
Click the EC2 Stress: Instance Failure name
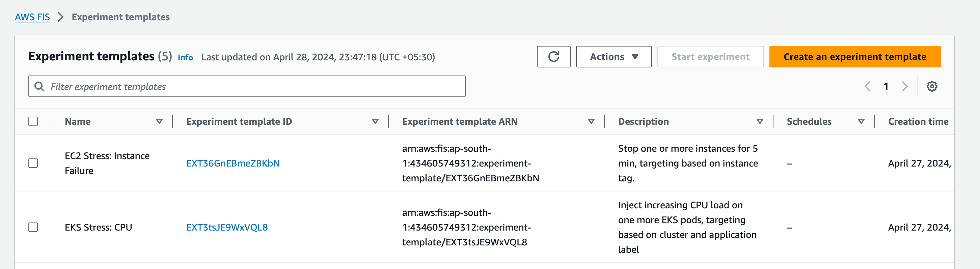coord(107,163)
